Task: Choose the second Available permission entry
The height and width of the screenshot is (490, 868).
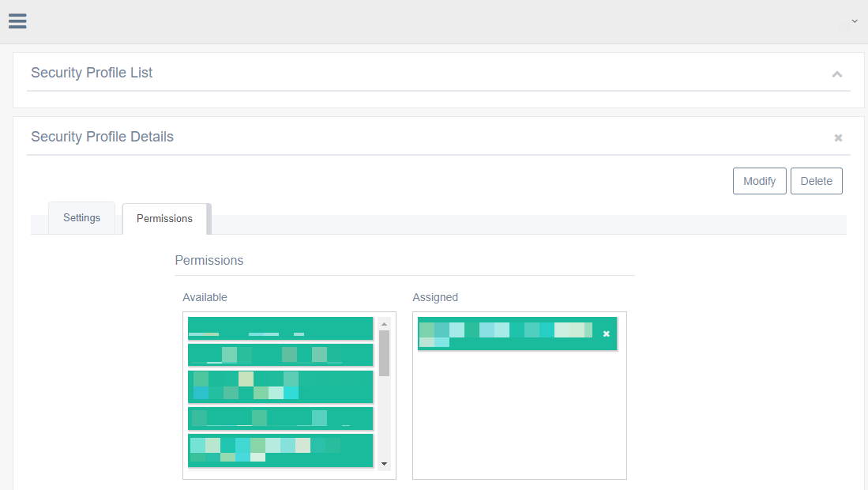Action: pos(280,355)
